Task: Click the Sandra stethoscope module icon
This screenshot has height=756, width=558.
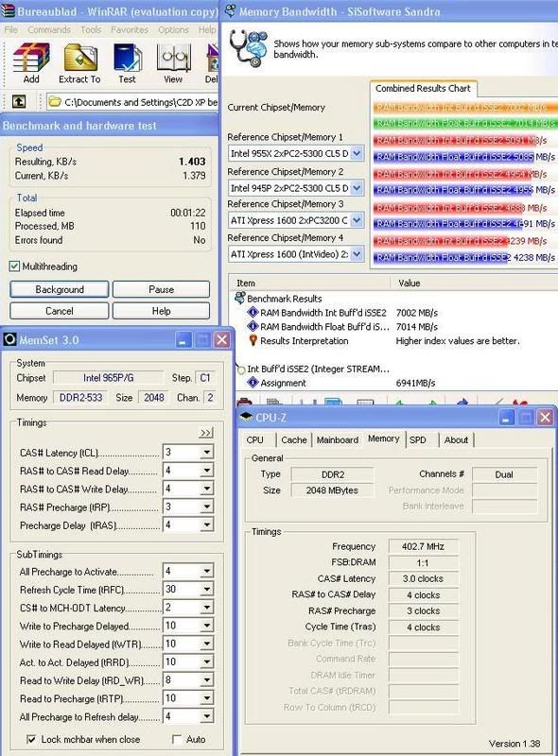Action: (x=249, y=47)
